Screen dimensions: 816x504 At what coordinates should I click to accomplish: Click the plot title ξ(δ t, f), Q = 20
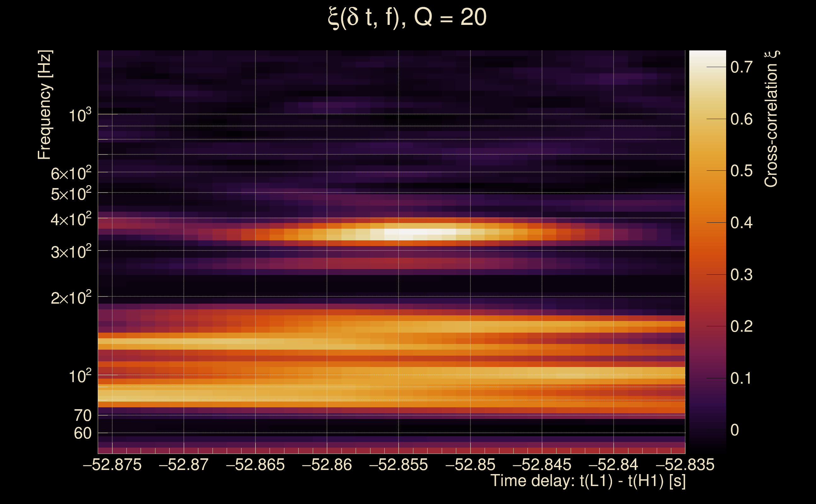[407, 18]
